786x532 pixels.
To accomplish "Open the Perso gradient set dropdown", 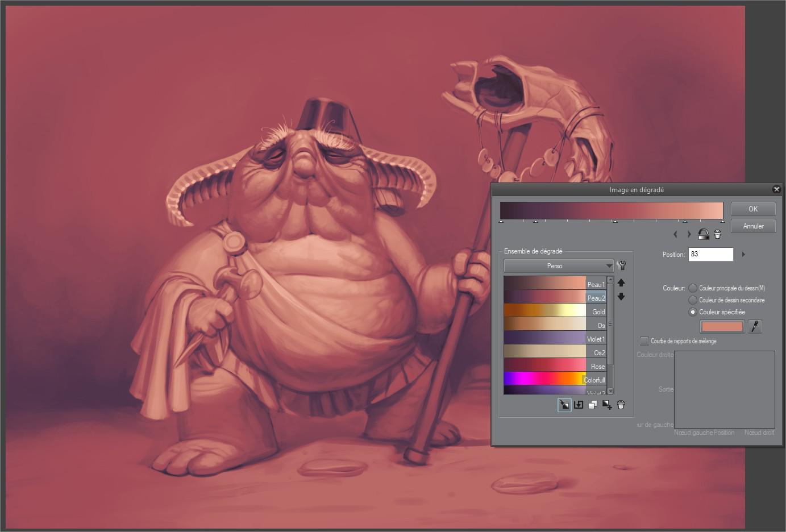I will pyautogui.click(x=559, y=265).
